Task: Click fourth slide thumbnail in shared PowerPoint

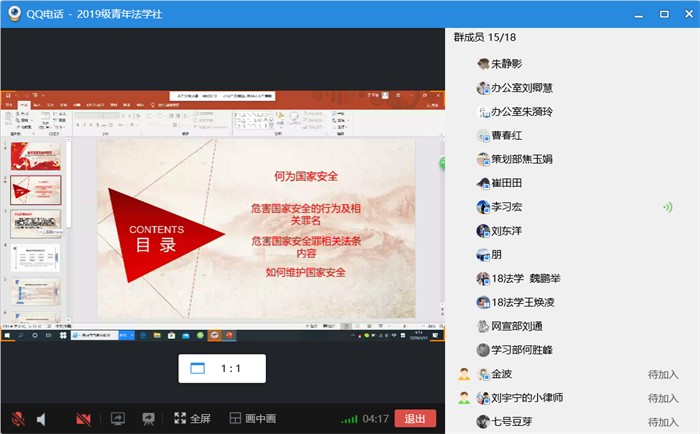Action: click(x=36, y=258)
